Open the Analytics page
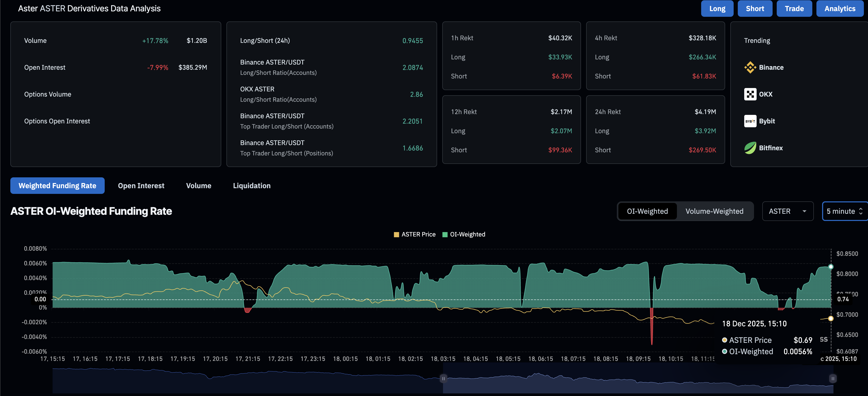Image resolution: width=868 pixels, height=396 pixels. coord(840,9)
